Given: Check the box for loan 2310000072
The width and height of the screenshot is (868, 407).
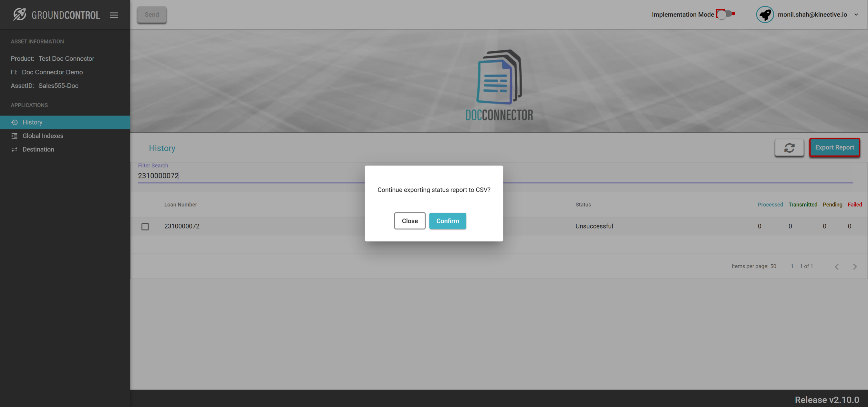Looking at the screenshot, I should (x=145, y=226).
